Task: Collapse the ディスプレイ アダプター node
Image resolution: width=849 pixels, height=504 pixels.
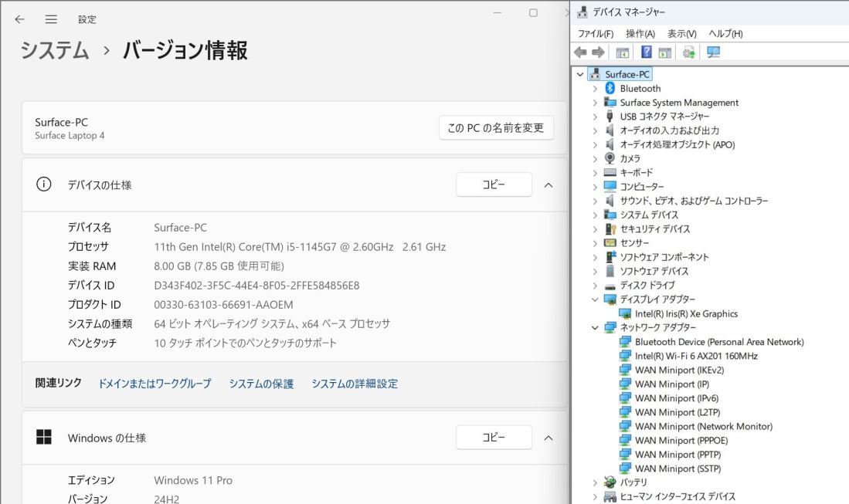Action: click(595, 299)
